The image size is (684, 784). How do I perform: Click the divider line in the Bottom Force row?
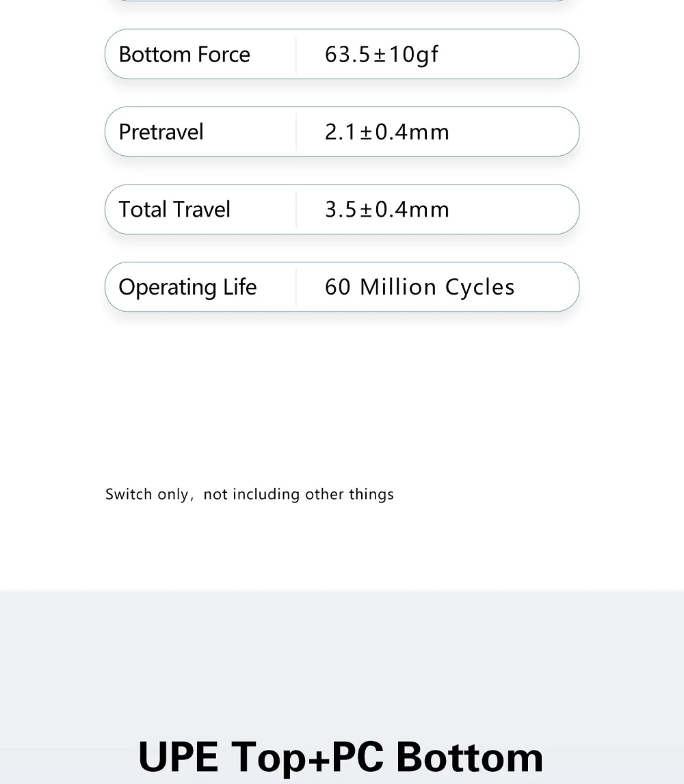tap(296, 55)
